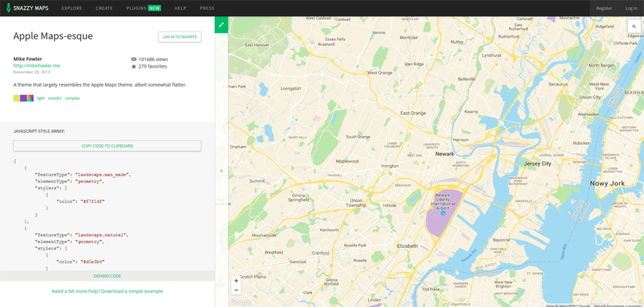
Task: Click the JAVASCRIPT STYLE ARRAY heading
Action: click(39, 131)
